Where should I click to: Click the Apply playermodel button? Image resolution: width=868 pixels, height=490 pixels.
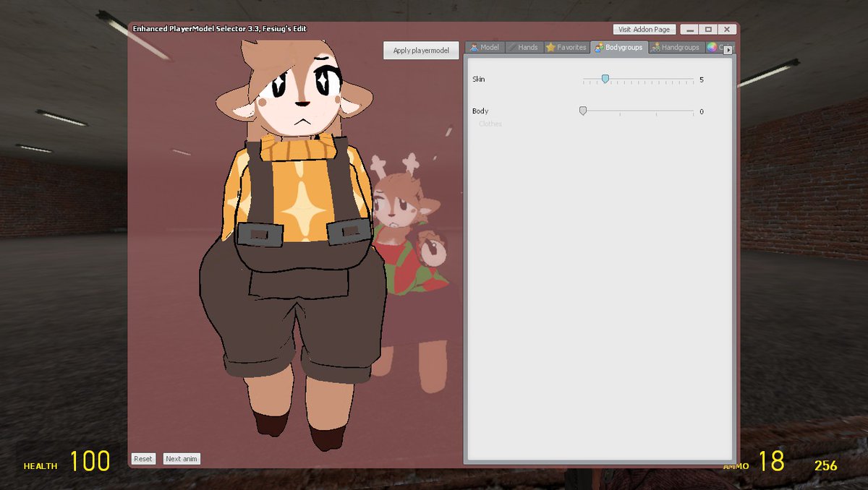[420, 50]
